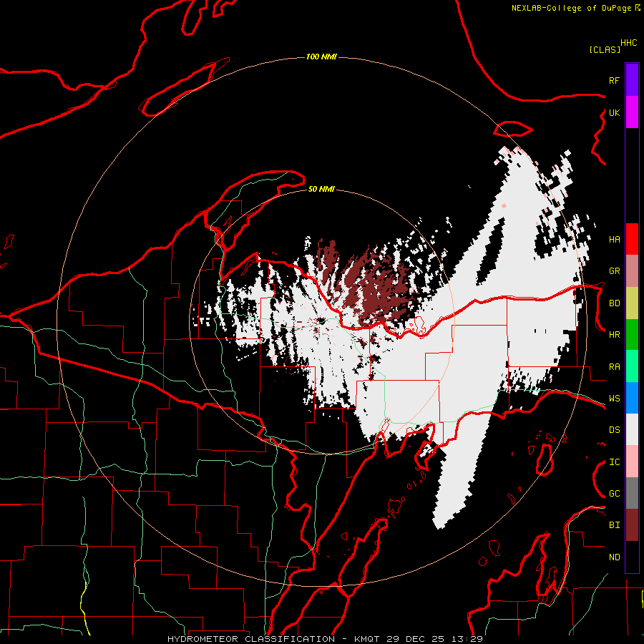
Task: Click the HHC product code label
Action: (x=628, y=43)
